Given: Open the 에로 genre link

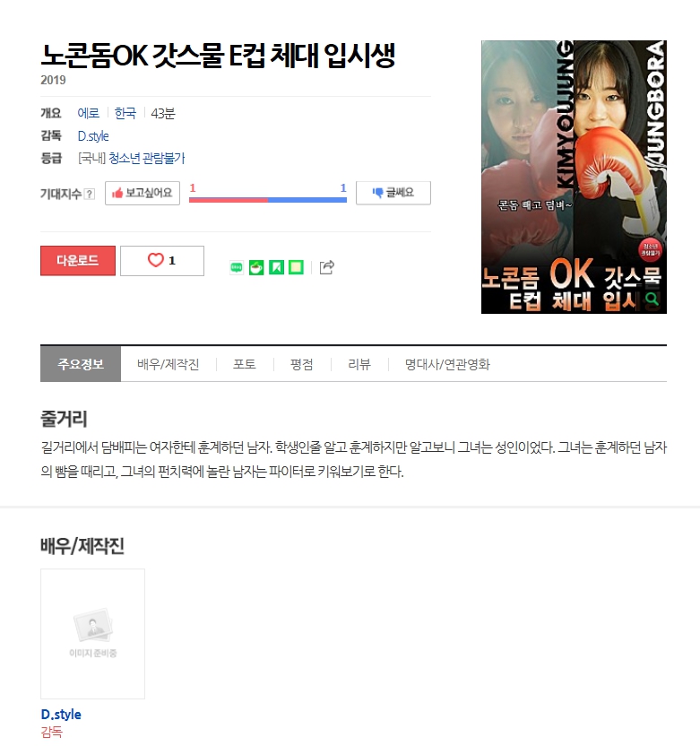Looking at the screenshot, I should (x=89, y=113).
